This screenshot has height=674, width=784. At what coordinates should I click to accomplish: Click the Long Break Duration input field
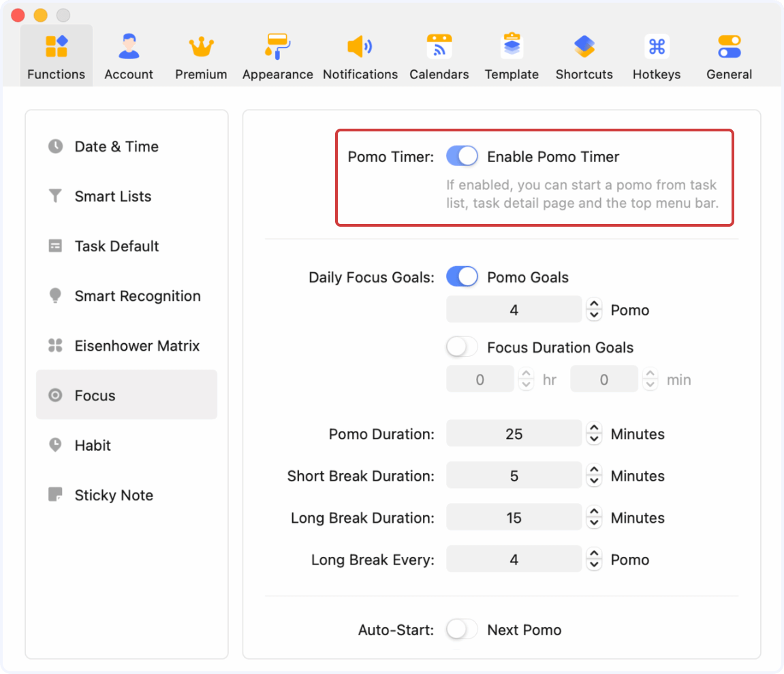pos(514,517)
